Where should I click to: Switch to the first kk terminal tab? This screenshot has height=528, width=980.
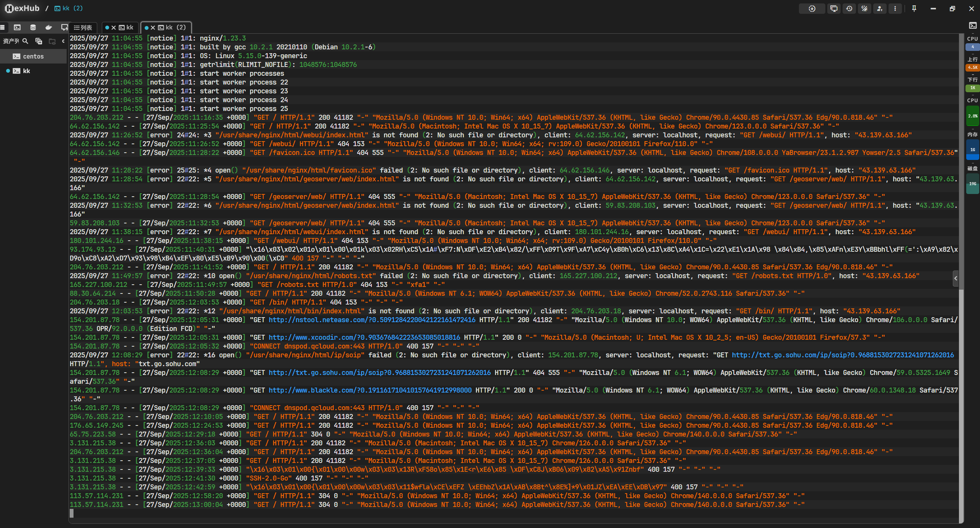click(126, 28)
